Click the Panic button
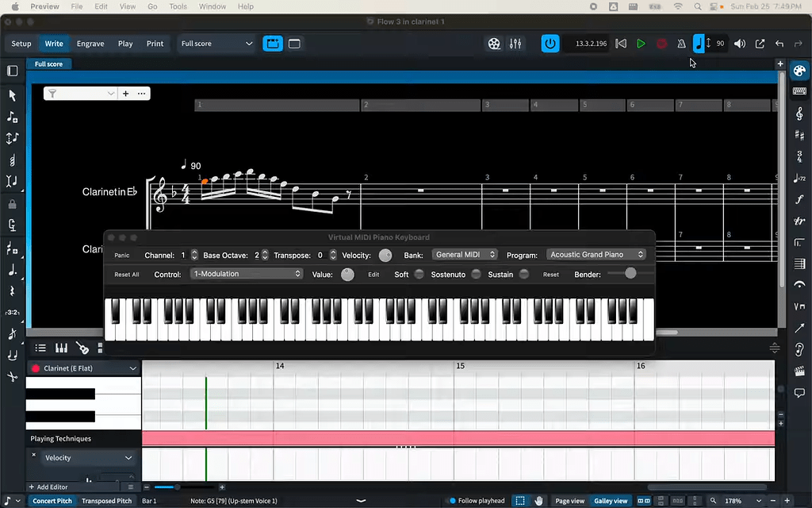This screenshot has height=508, width=812. tap(122, 255)
